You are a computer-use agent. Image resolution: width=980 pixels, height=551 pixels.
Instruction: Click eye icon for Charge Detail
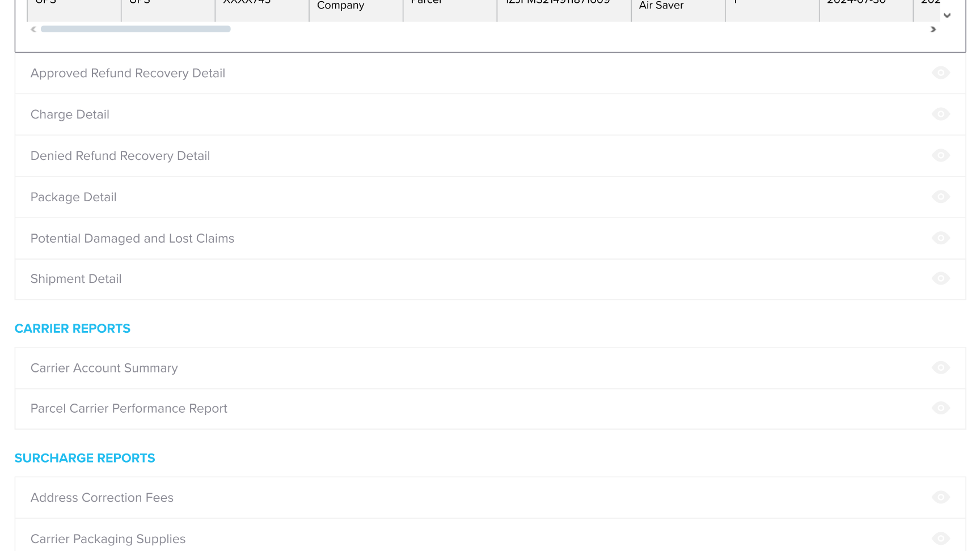[x=941, y=115]
